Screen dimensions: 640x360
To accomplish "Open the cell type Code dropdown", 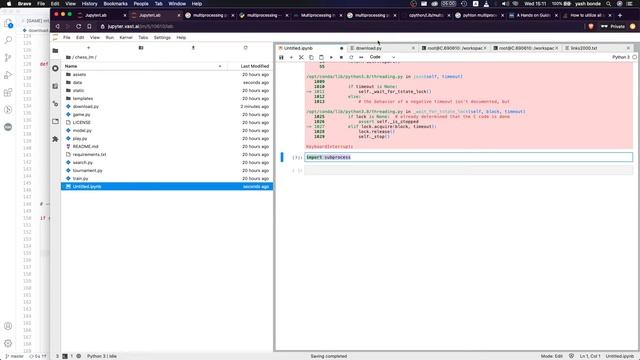I will click(x=382, y=57).
